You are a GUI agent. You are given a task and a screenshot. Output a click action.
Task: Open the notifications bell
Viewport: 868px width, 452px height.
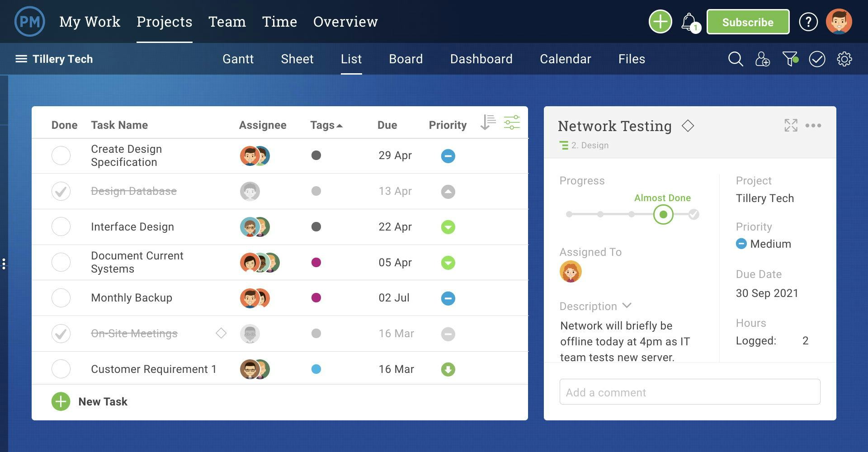(x=689, y=22)
